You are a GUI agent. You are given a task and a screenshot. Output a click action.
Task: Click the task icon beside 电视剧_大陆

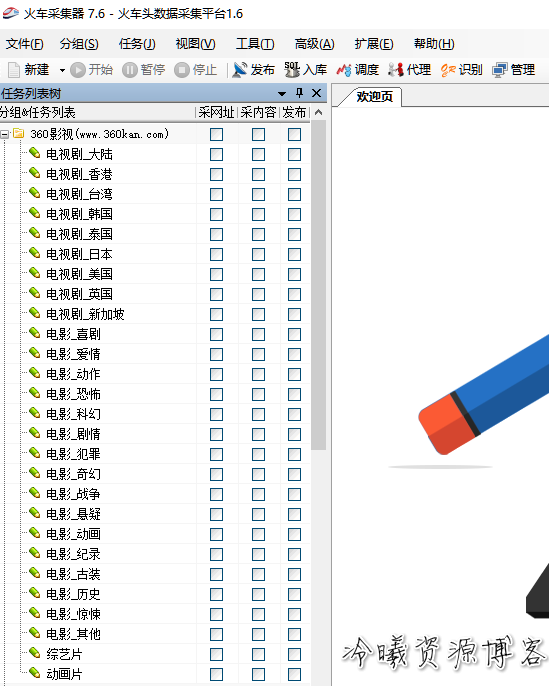pos(35,153)
